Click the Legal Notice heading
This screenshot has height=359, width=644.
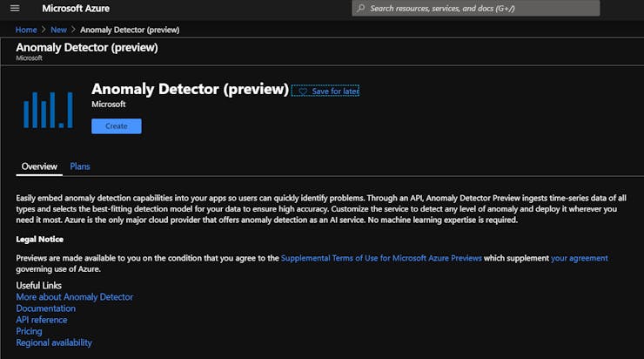39,239
